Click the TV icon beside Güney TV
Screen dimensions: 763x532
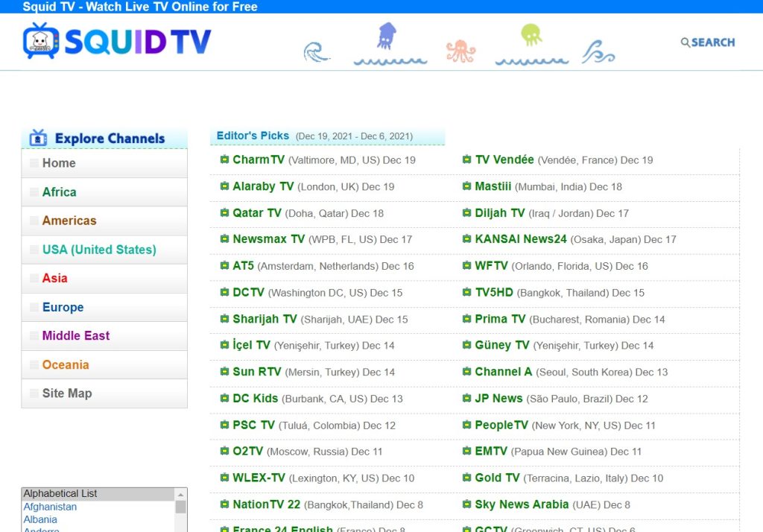[x=466, y=344]
